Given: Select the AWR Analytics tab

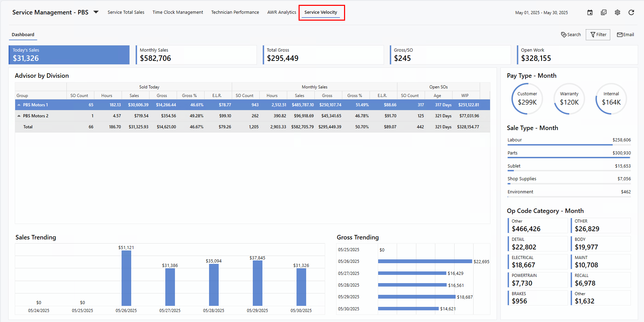Looking at the screenshot, I should (281, 12).
